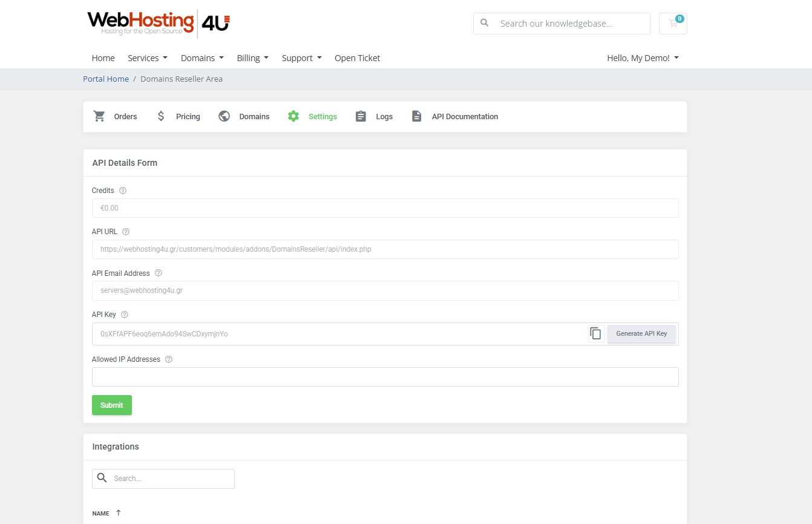Expand the Domains dropdown in navbar
The image size is (812, 524).
[202, 58]
